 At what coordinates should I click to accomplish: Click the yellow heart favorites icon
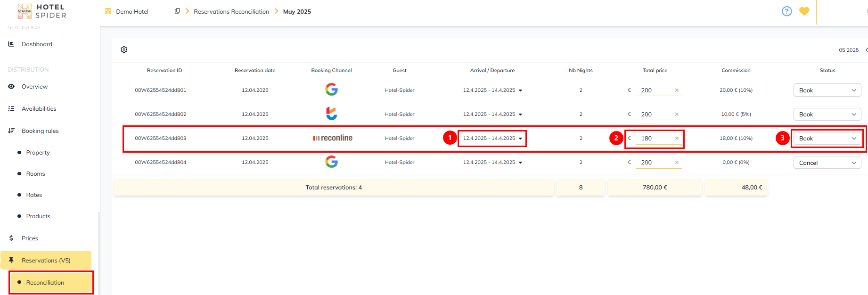pos(804,11)
